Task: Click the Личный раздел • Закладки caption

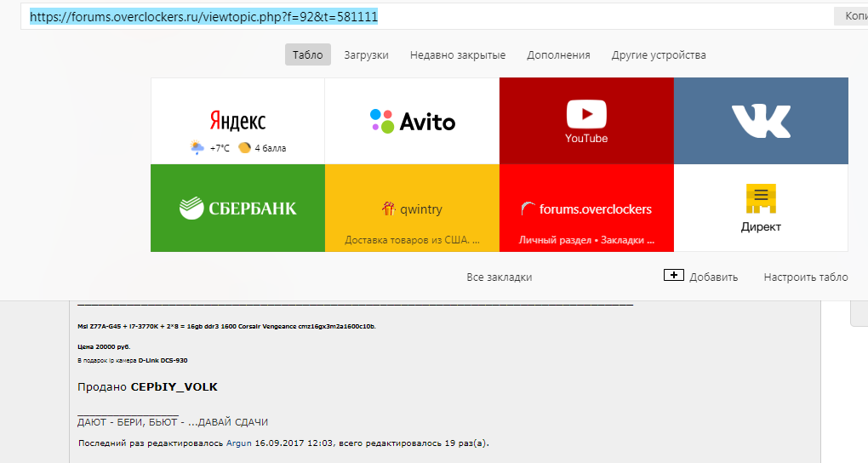Action: pyautogui.click(x=586, y=240)
